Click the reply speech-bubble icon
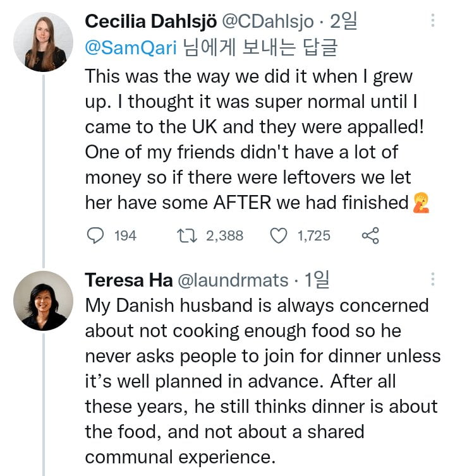The width and height of the screenshot is (455, 476). 95,235
